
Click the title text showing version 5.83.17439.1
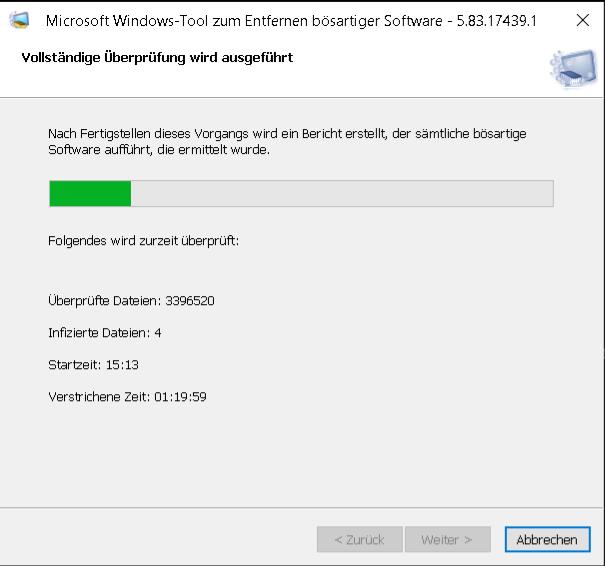tap(291, 21)
